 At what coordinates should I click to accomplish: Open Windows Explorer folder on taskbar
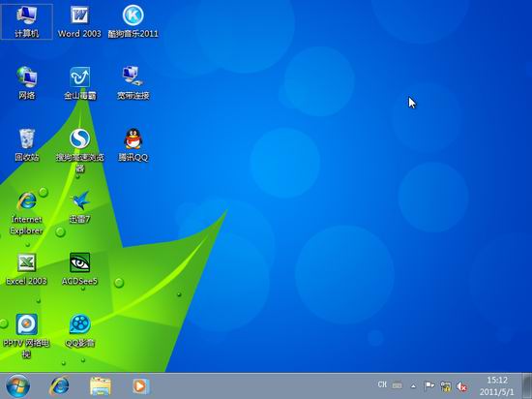[101, 386]
